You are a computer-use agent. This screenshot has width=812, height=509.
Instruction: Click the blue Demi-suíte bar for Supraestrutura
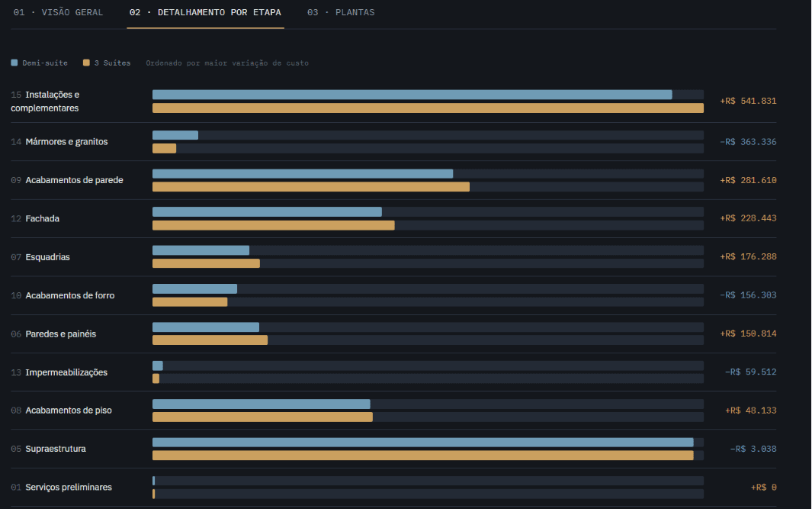click(422, 442)
